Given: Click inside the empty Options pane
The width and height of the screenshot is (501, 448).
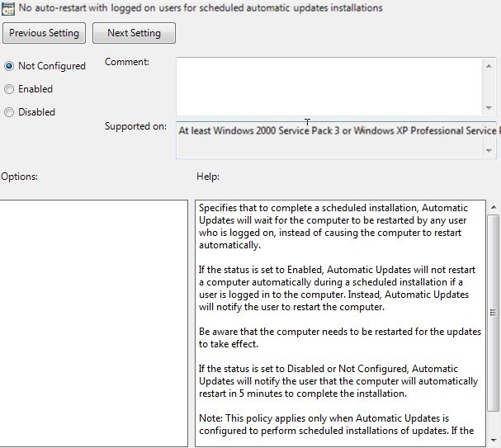Looking at the screenshot, I should pos(93,323).
